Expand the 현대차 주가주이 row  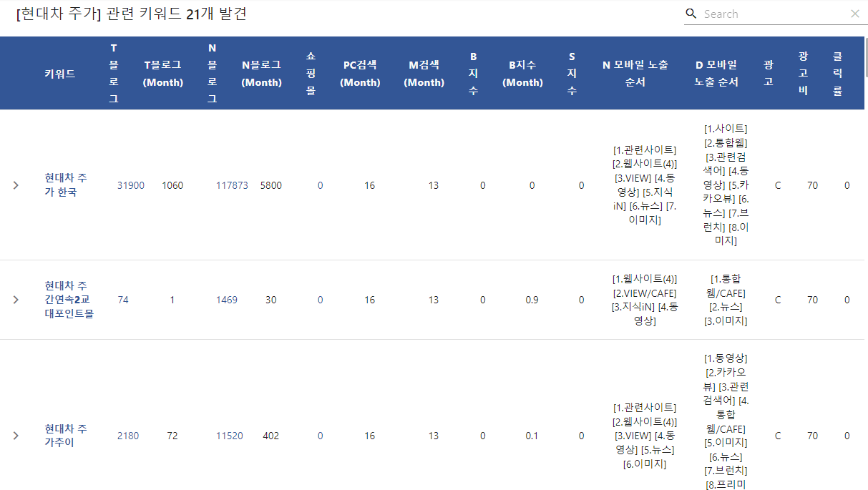16,436
